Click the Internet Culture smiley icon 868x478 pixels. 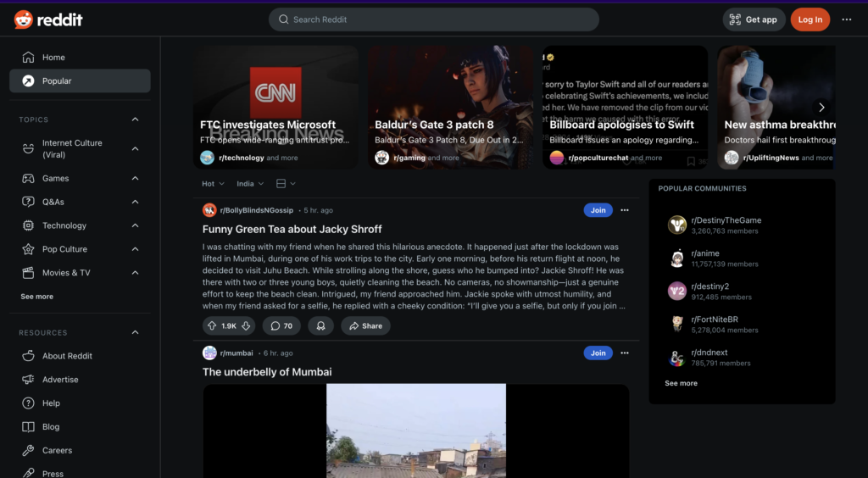click(28, 149)
